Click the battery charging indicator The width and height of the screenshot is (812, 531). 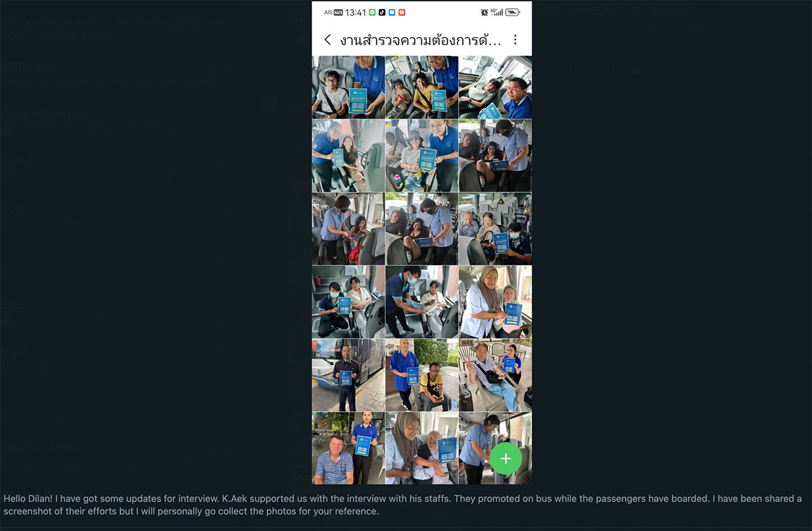click(x=513, y=12)
